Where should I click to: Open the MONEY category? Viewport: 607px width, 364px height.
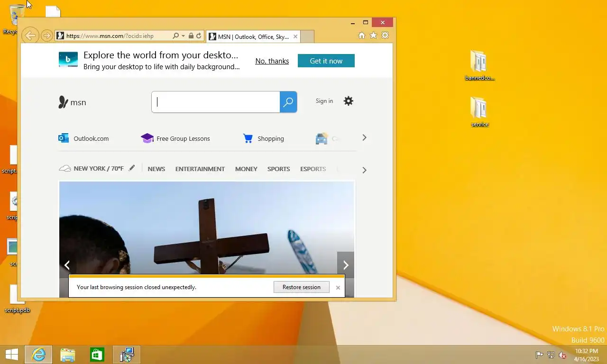pyautogui.click(x=246, y=169)
